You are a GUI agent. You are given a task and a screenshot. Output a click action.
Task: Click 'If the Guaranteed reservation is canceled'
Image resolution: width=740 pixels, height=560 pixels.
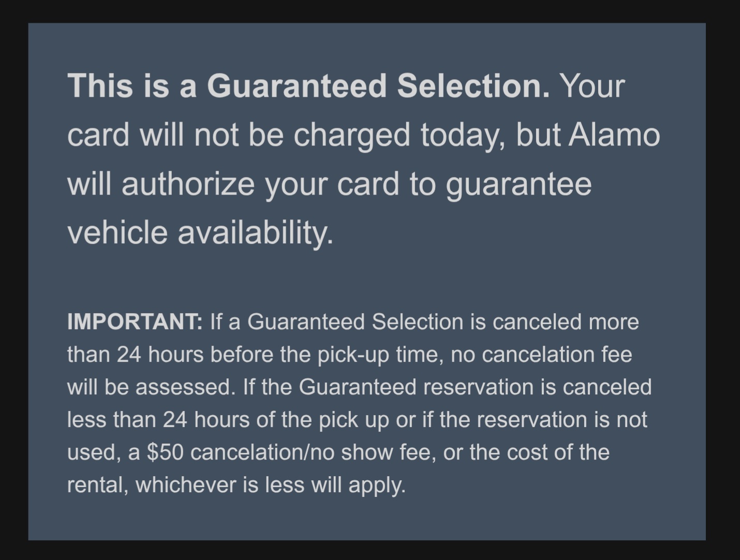tap(447, 387)
